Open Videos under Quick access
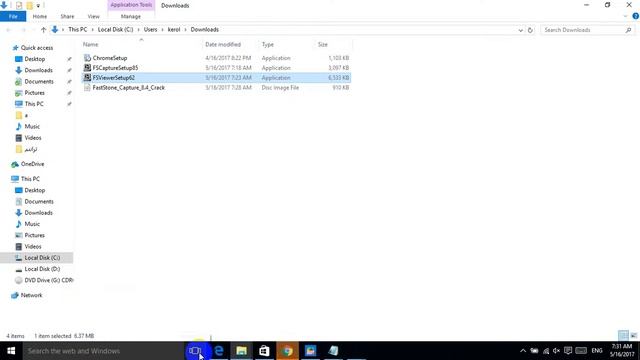The image size is (640, 360). [x=33, y=138]
